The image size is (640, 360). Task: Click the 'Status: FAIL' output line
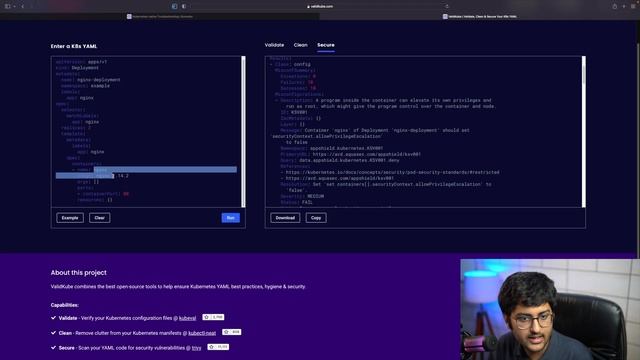click(296, 202)
